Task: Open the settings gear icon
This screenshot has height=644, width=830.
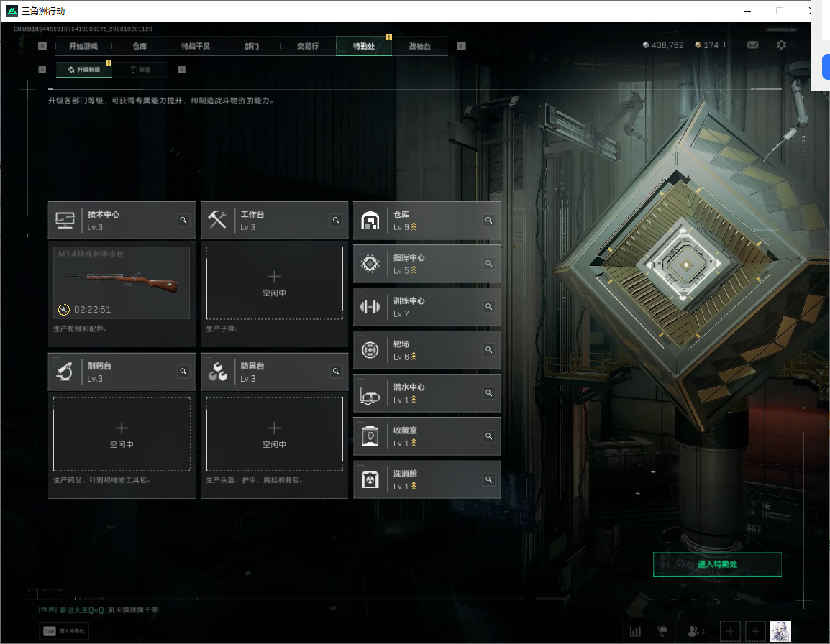Action: [x=781, y=45]
